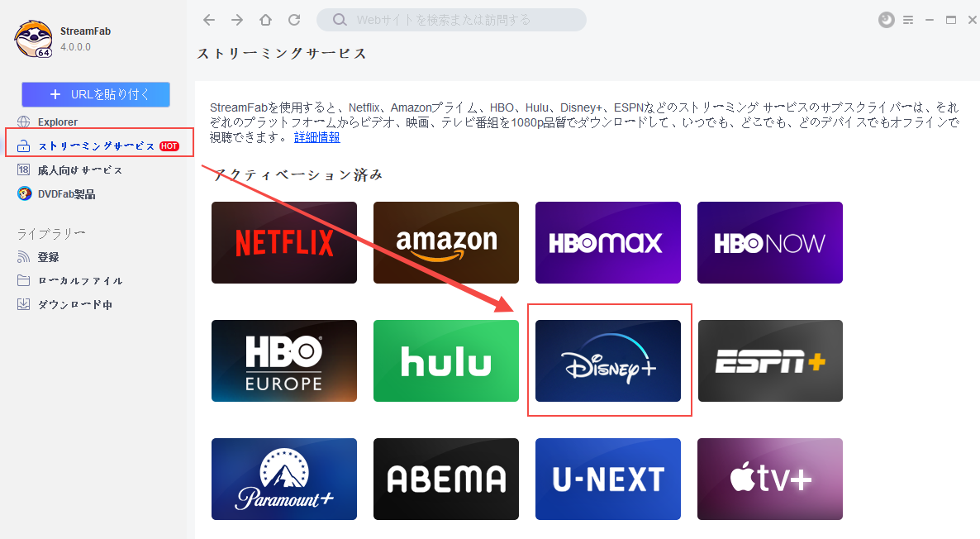Open ダウンロード中 in the library
The height and width of the screenshot is (539, 980).
pyautogui.click(x=75, y=304)
